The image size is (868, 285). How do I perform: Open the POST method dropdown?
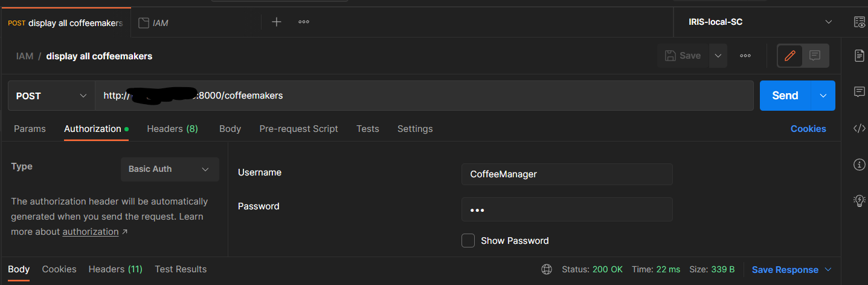tap(51, 96)
